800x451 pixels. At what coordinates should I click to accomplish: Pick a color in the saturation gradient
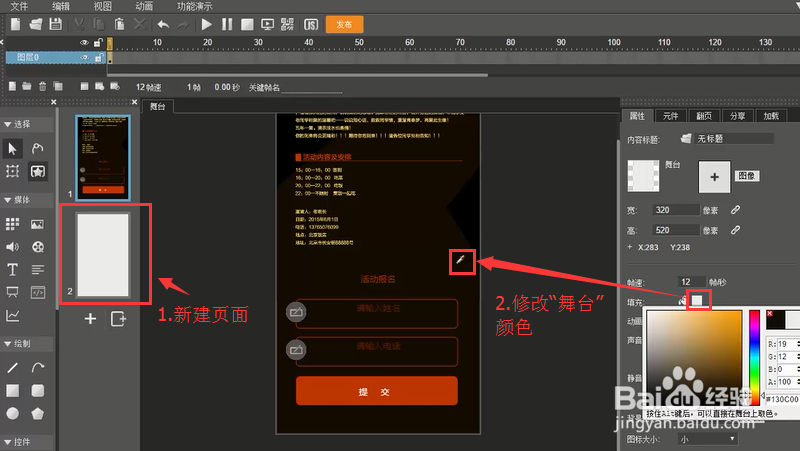click(x=694, y=356)
